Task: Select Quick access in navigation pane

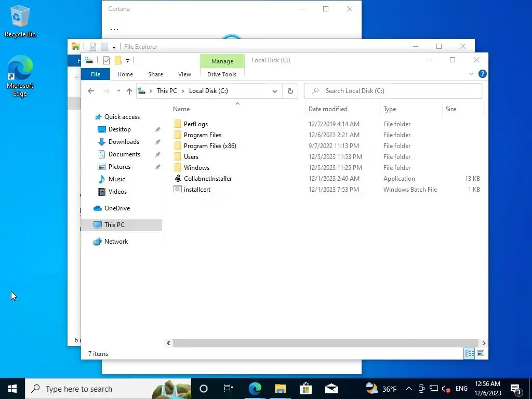Action: click(122, 117)
